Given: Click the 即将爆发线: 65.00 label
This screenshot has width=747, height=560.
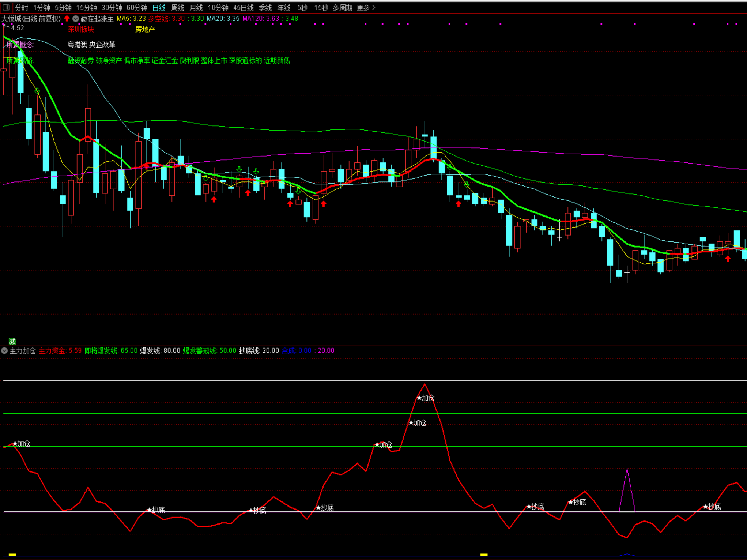Looking at the screenshot, I should [x=111, y=350].
